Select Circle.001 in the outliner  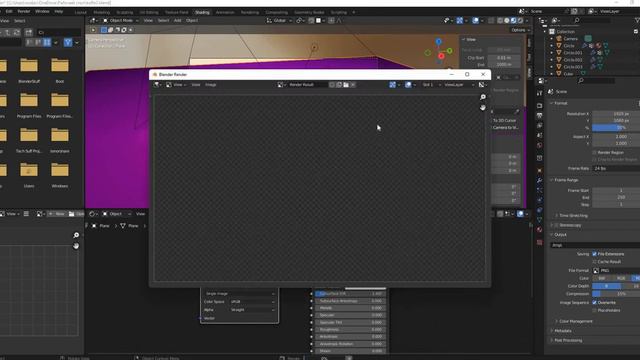click(x=573, y=53)
